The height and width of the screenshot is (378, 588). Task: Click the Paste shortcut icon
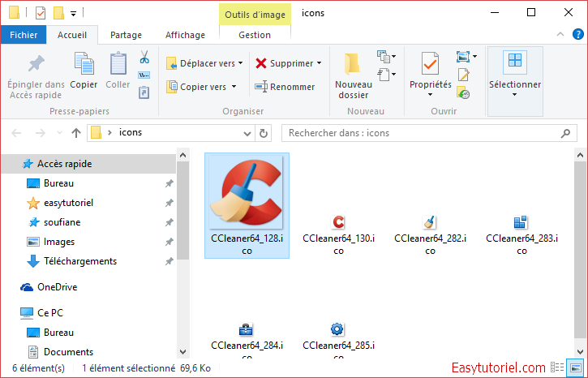click(144, 92)
